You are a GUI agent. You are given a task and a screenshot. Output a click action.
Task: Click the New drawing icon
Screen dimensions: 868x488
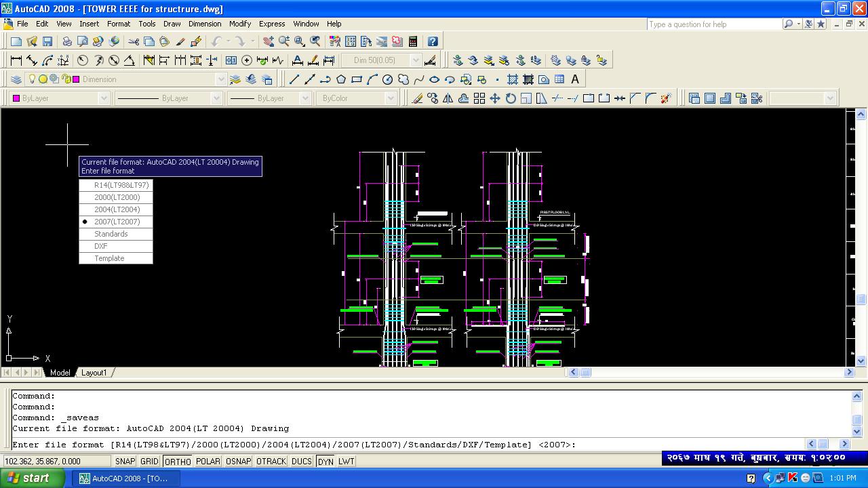16,41
